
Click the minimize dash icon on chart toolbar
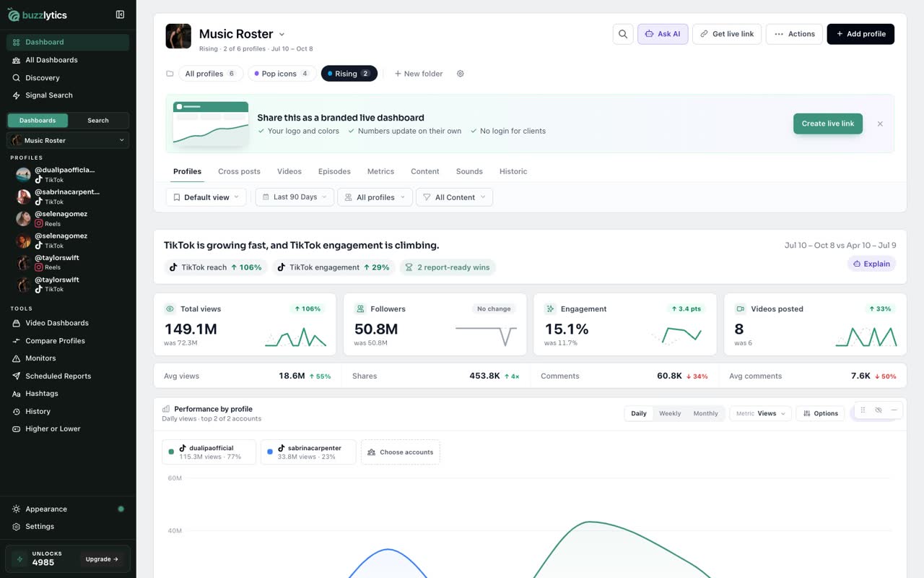click(894, 410)
